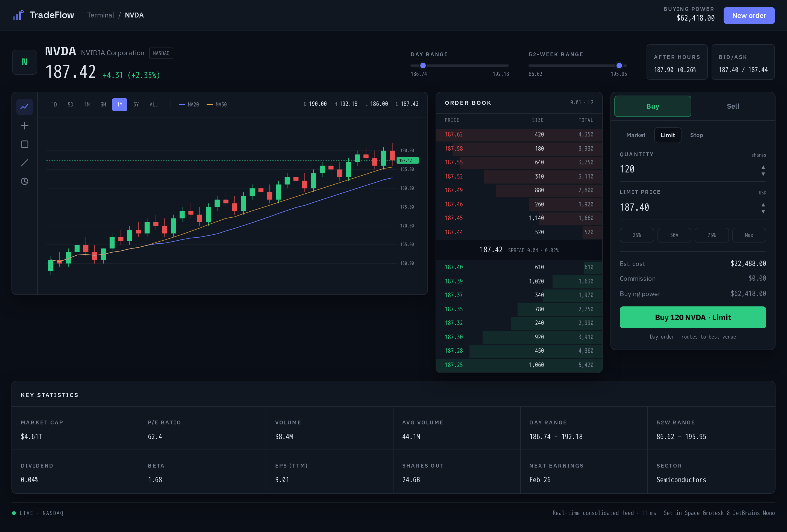Switch to the Sell side tab
The image size is (787, 532).
[733, 106]
